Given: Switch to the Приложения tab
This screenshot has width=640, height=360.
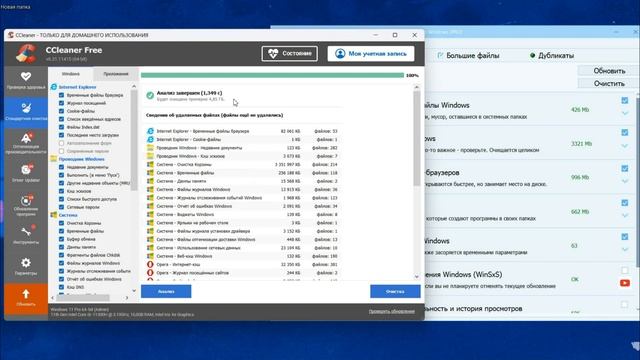Looking at the screenshot, I should (x=116, y=74).
